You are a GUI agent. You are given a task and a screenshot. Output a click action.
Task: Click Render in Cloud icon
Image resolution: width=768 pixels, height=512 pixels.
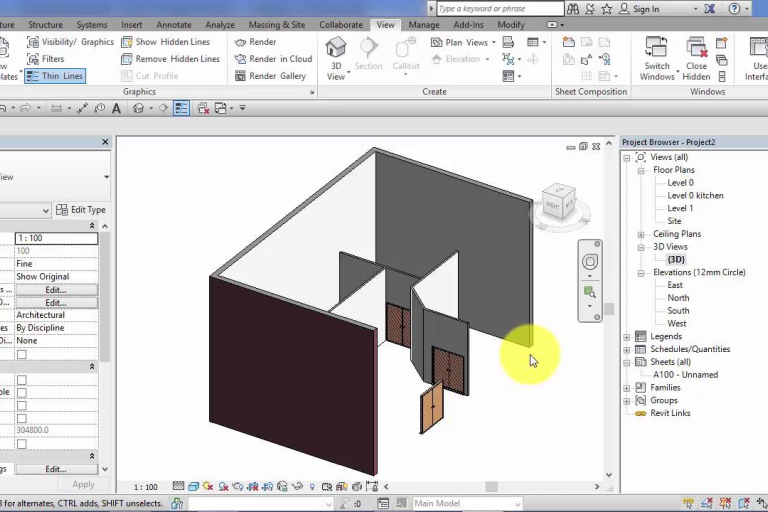coord(241,59)
